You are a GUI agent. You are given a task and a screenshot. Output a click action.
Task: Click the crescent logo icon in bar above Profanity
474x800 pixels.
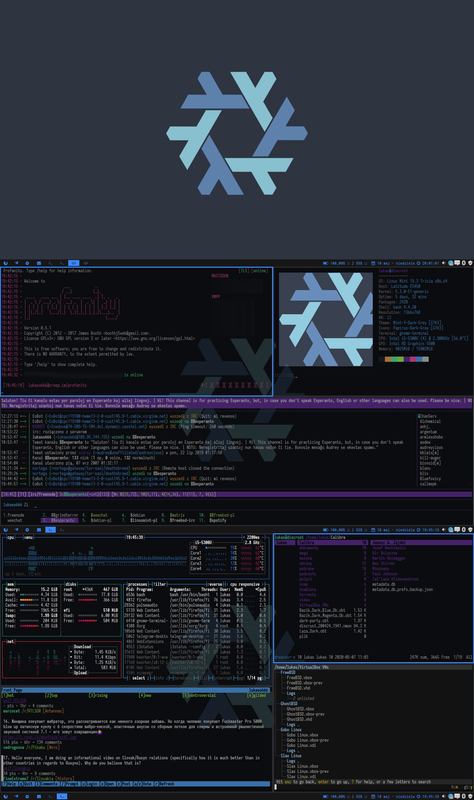(x=6, y=263)
